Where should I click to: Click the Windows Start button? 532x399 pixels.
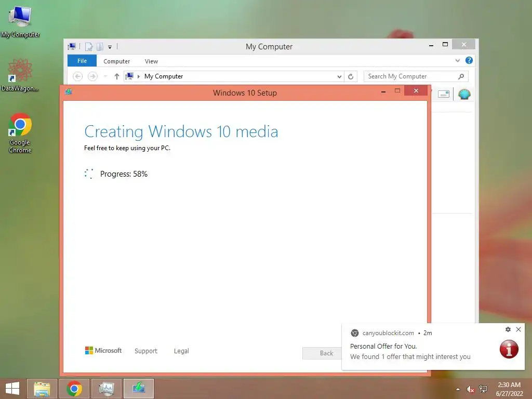tap(12, 389)
